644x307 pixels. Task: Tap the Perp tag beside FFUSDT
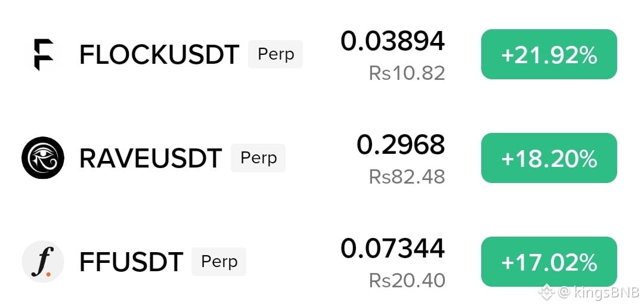pyautogui.click(x=219, y=262)
